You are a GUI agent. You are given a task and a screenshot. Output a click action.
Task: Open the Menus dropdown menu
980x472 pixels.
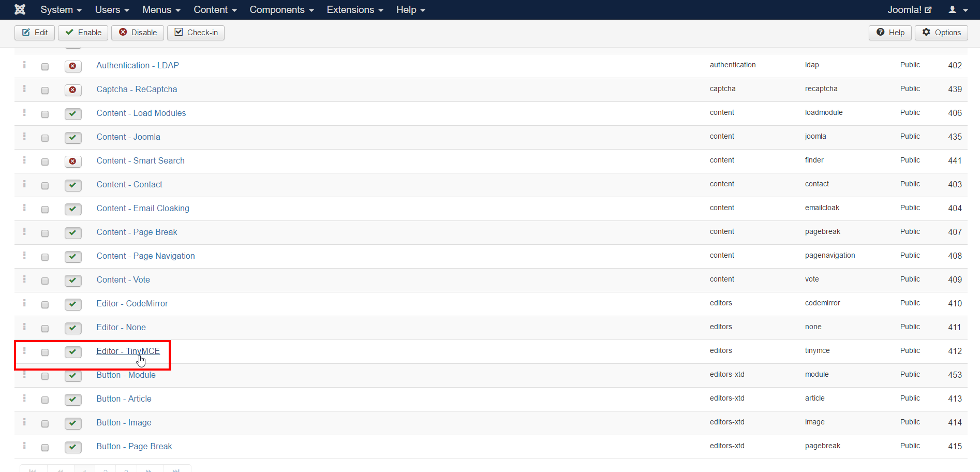click(161, 10)
